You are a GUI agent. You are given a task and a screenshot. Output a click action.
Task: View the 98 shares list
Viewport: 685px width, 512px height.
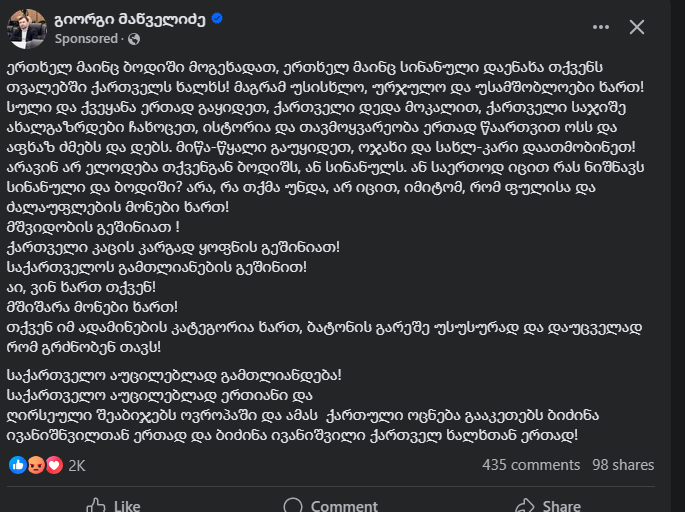coord(623,465)
